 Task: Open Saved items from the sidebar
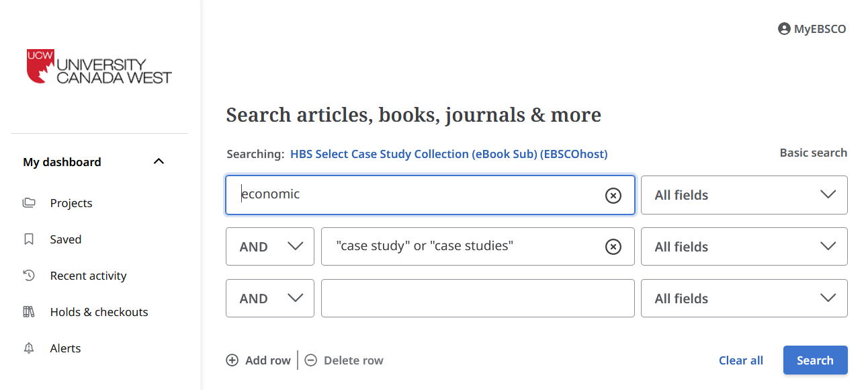click(x=65, y=239)
